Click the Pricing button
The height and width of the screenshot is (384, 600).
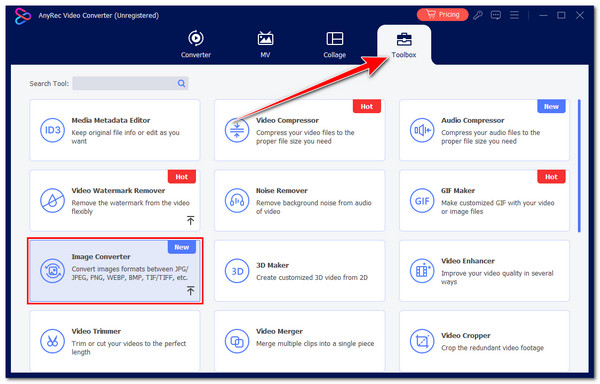[x=443, y=15]
